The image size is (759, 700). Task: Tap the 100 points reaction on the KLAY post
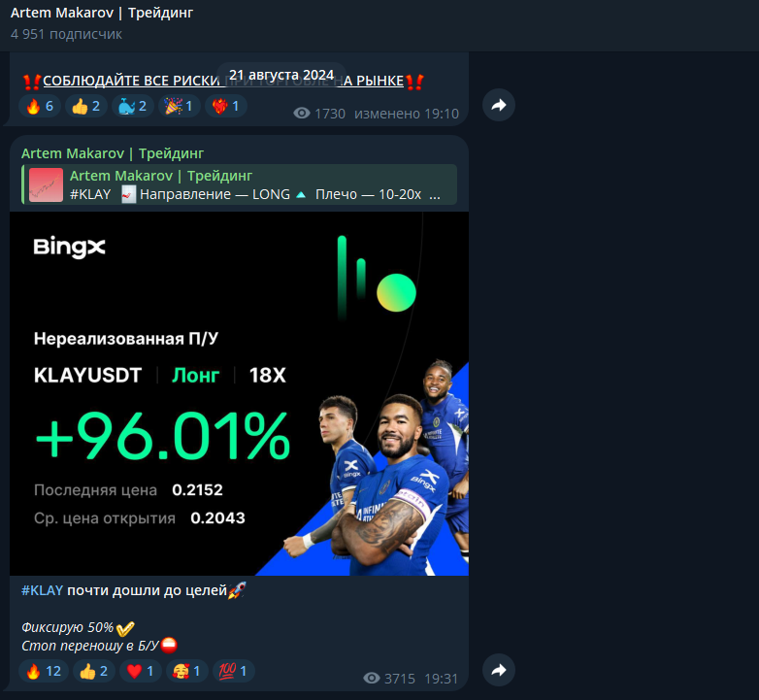233,671
